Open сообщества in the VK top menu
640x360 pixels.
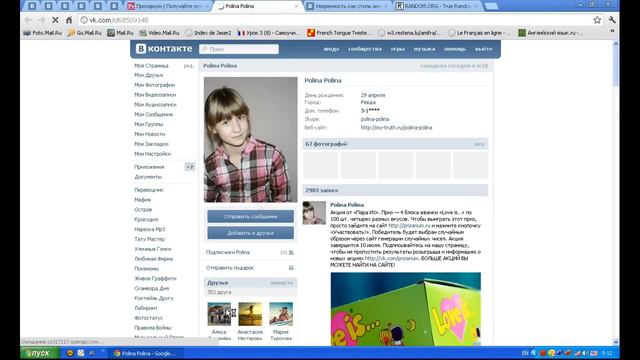365,49
